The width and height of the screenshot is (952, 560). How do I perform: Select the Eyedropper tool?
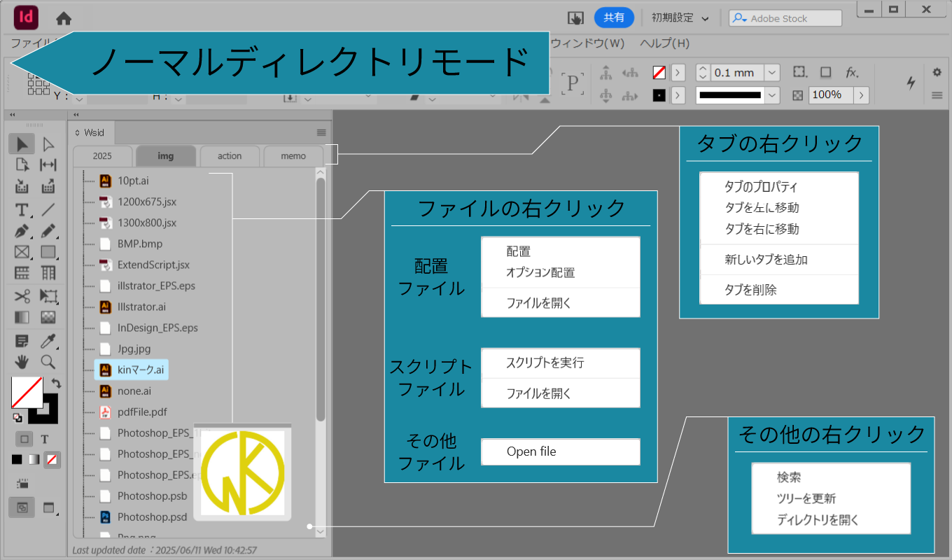48,341
